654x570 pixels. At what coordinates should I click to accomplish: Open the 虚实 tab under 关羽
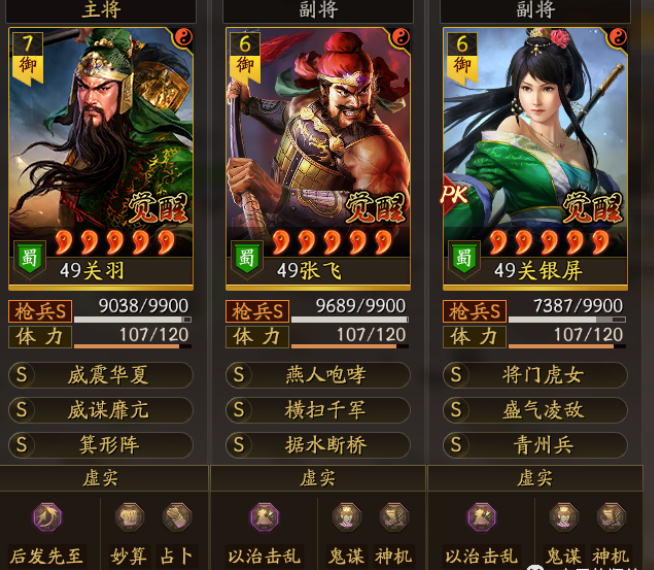pyautogui.click(x=103, y=478)
